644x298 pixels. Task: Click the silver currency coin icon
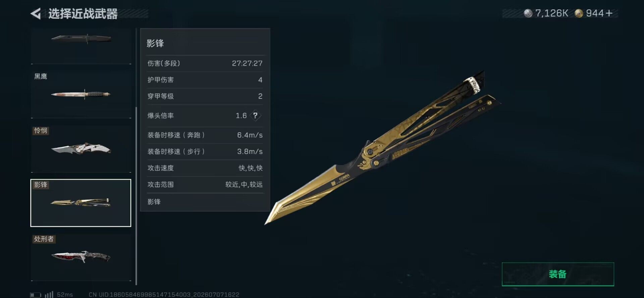[x=528, y=13]
